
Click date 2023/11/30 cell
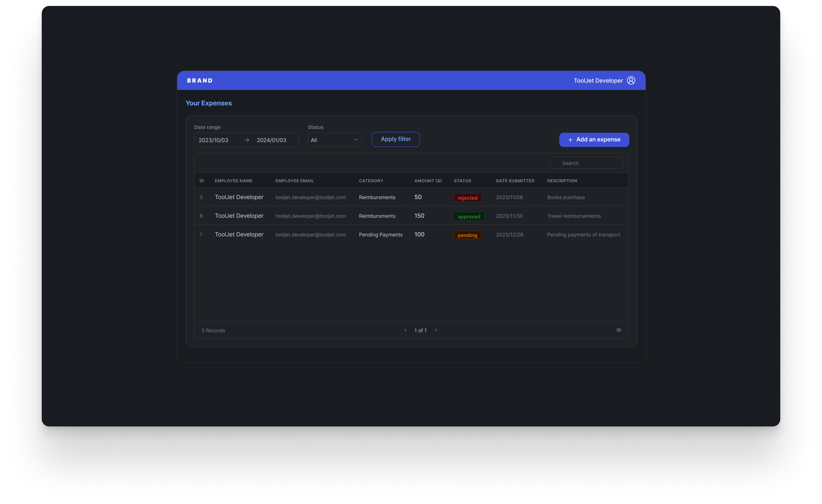tap(509, 216)
